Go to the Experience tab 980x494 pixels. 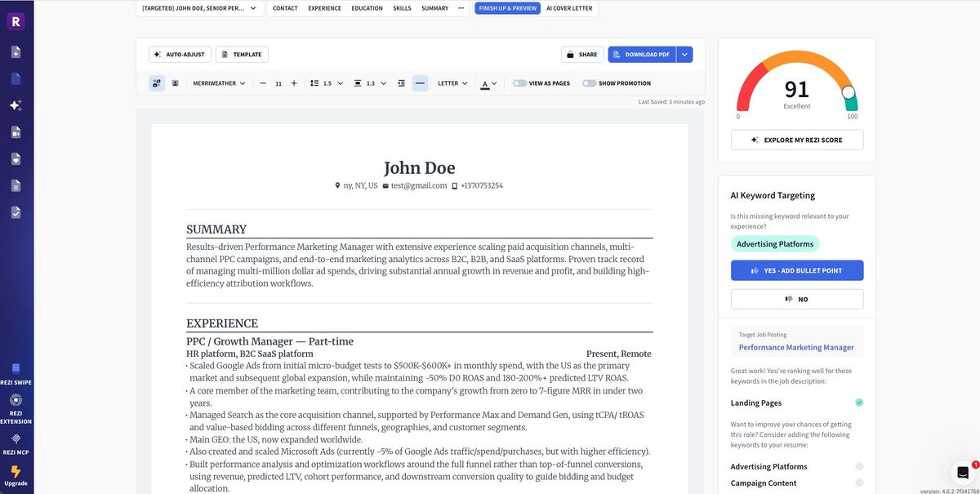324,8
